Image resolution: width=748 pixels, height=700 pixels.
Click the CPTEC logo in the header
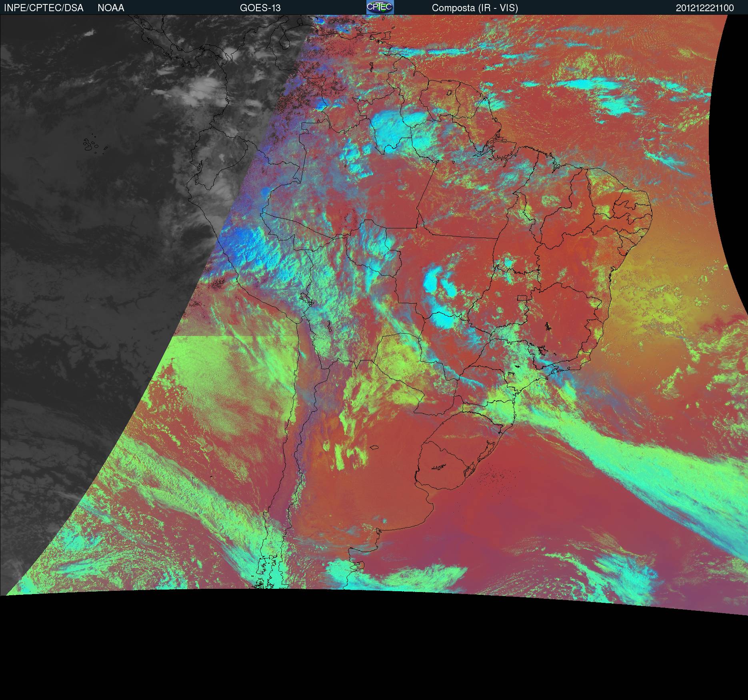pos(380,7)
